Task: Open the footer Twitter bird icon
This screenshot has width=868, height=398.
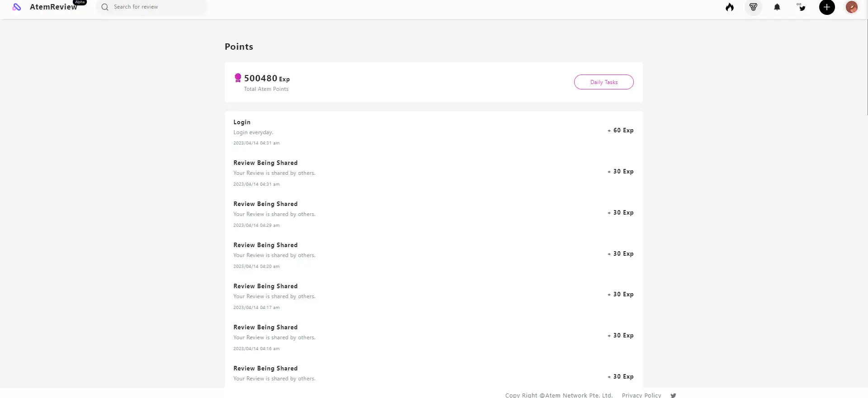Action: coord(673,395)
